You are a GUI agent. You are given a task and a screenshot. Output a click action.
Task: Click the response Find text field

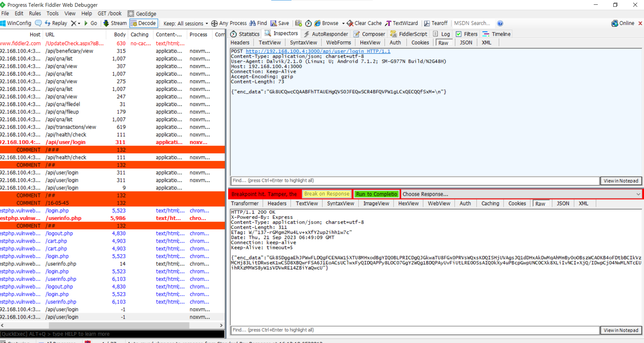(x=415, y=330)
